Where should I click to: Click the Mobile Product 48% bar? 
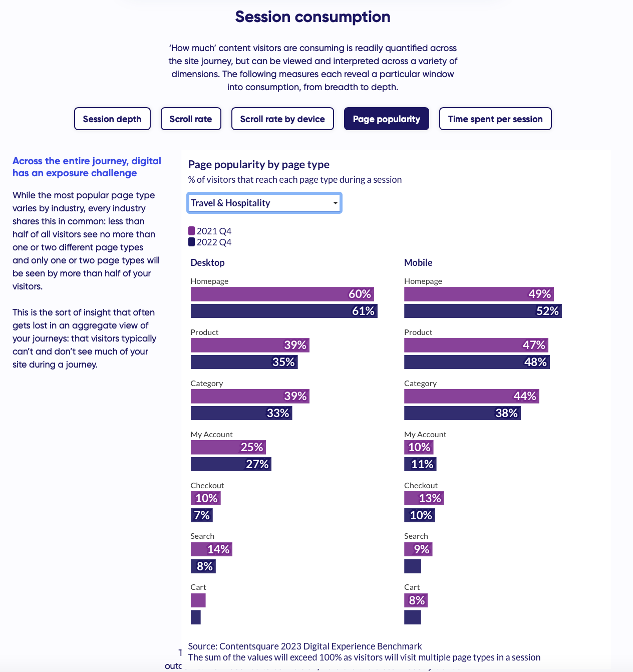tap(476, 362)
